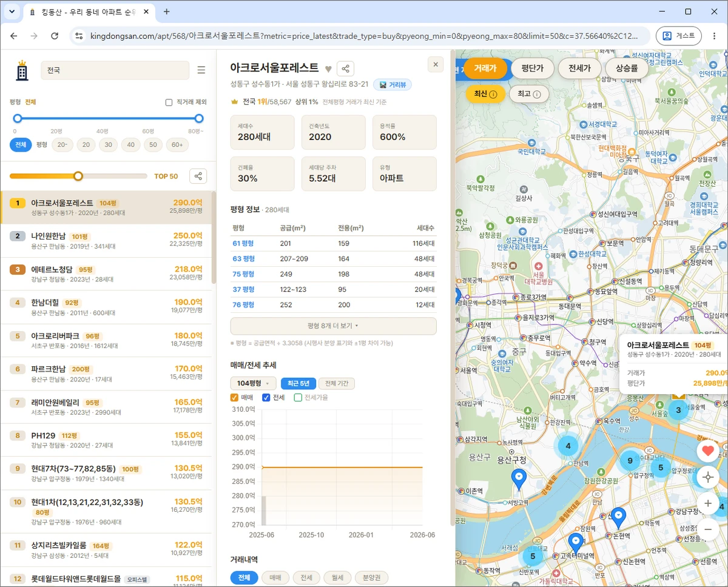
Task: Zoom out the map with minus button
Action: (708, 529)
